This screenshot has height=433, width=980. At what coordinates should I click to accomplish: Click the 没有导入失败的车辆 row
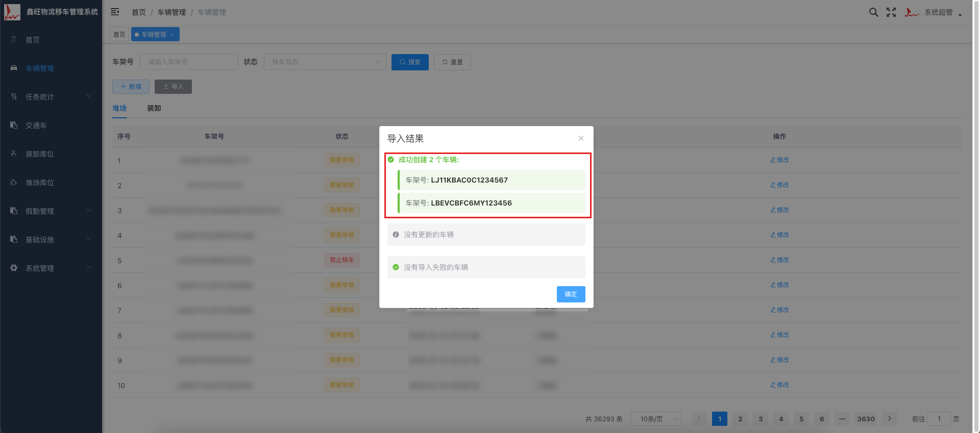[486, 267]
